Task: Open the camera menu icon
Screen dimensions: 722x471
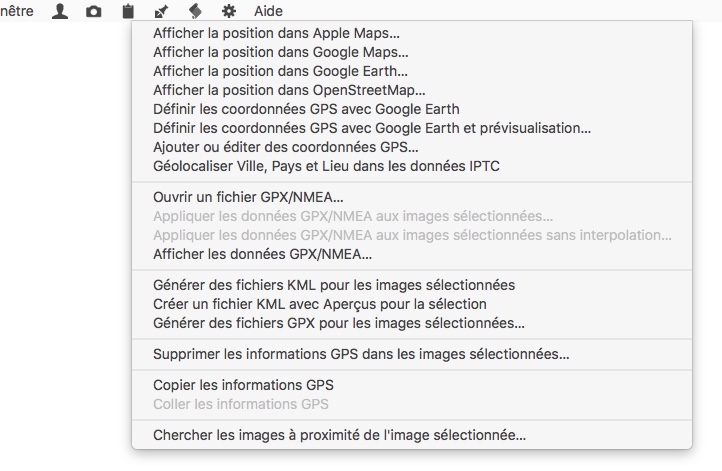Action: point(93,11)
